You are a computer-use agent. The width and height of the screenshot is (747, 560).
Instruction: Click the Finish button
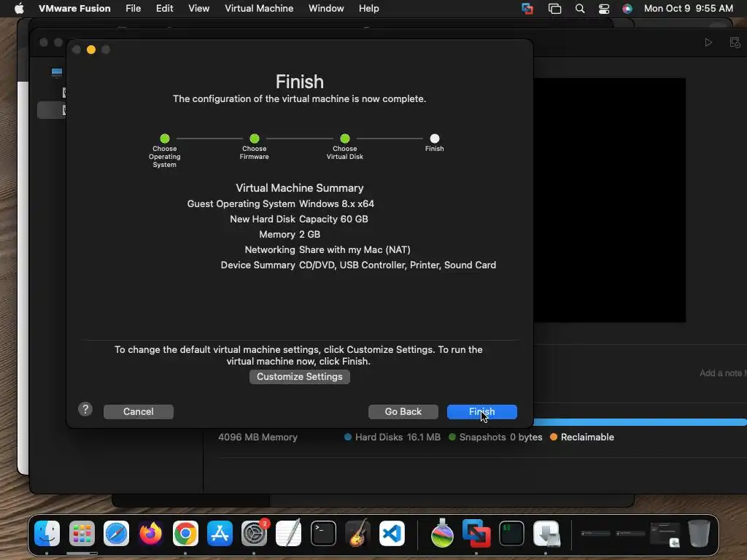point(481,411)
